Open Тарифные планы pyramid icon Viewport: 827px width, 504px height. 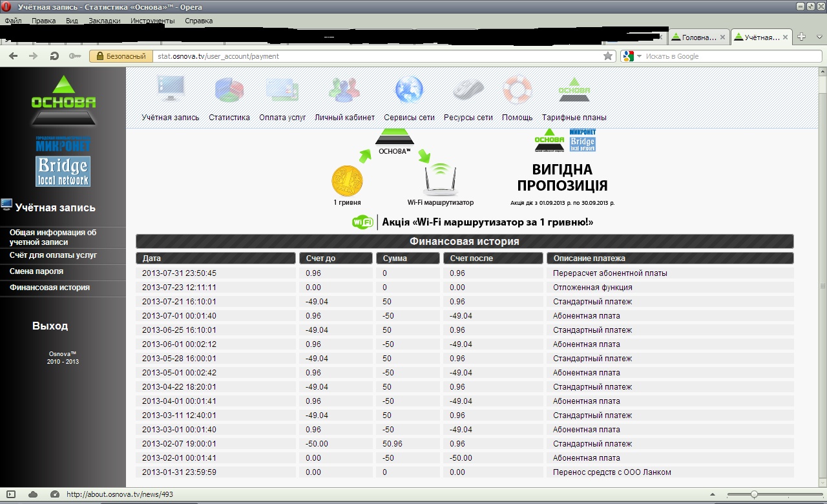click(x=574, y=89)
